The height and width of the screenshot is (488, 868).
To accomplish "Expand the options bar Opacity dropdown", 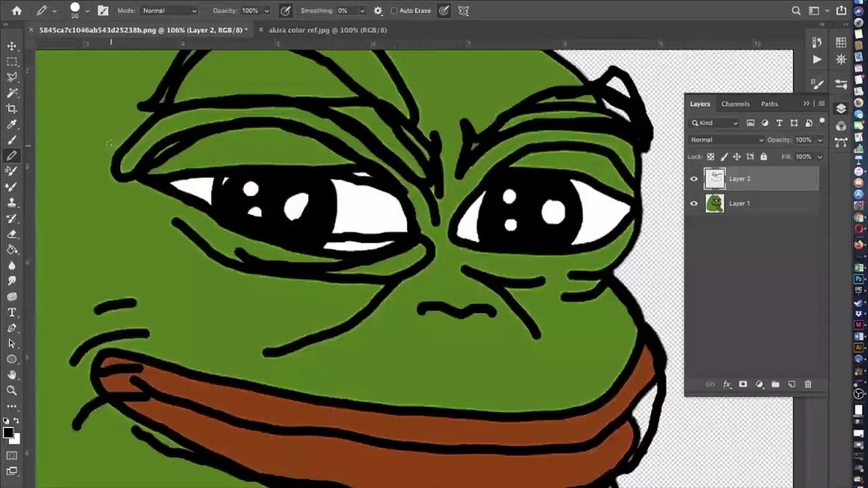I will click(x=267, y=11).
